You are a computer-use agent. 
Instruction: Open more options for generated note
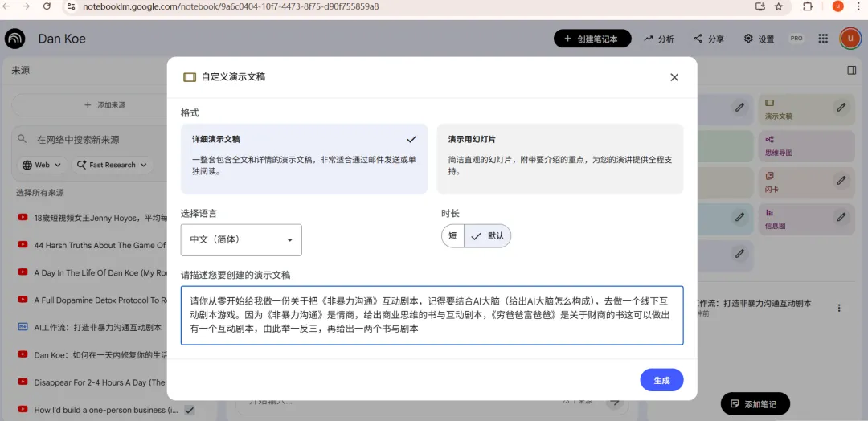[x=839, y=308]
